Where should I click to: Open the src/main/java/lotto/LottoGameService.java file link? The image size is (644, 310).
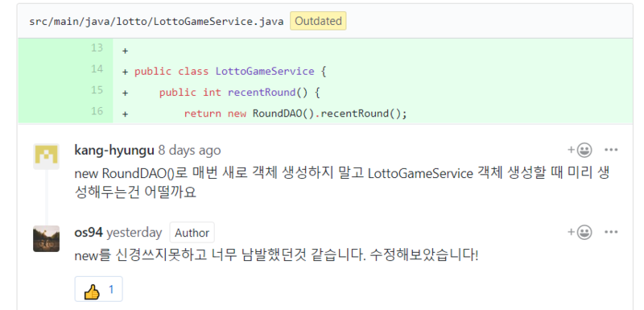(156, 22)
